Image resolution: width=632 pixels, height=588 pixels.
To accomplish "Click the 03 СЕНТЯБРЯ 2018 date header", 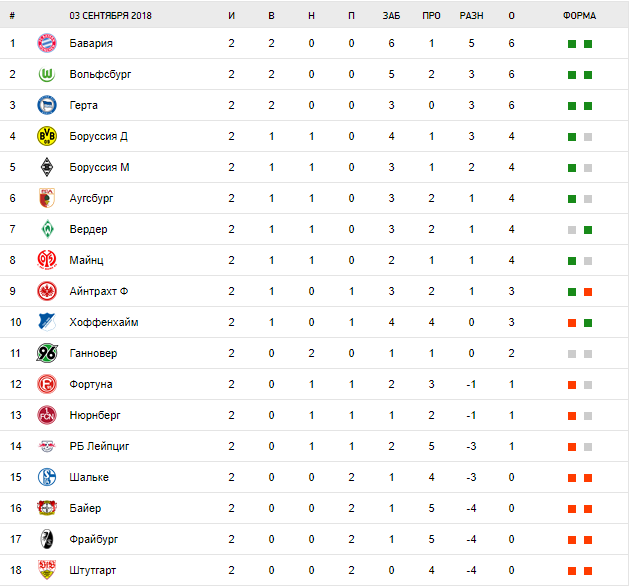I will [110, 15].
